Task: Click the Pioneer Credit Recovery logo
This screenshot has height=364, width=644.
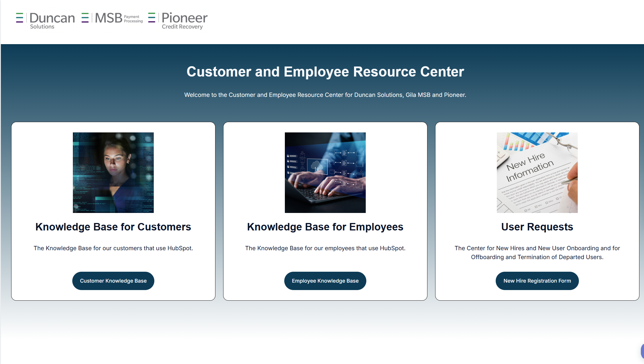Action: 178,21
